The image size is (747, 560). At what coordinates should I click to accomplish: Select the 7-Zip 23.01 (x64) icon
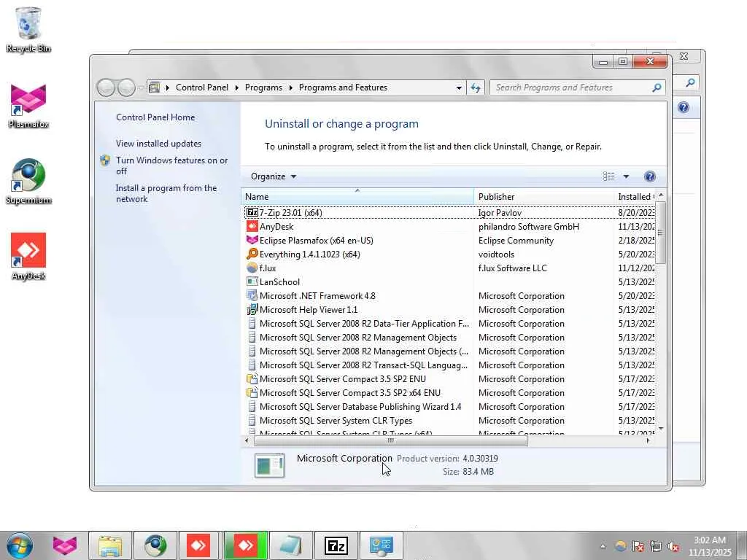[252, 212]
